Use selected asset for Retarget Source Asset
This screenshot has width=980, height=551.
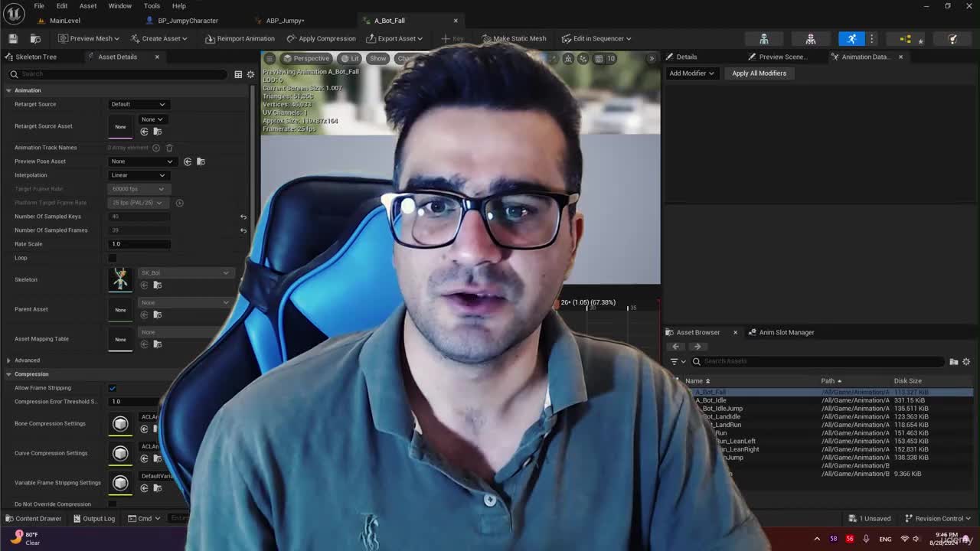[x=144, y=132]
